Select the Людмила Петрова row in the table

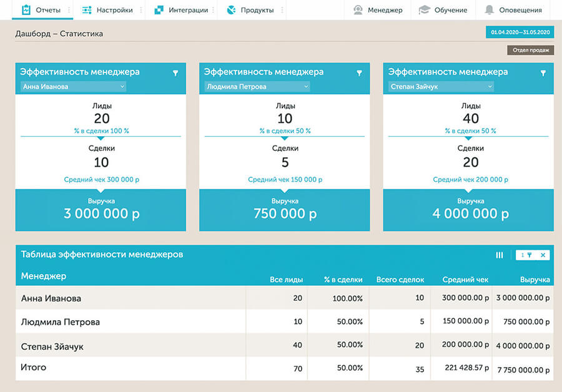[61, 322]
